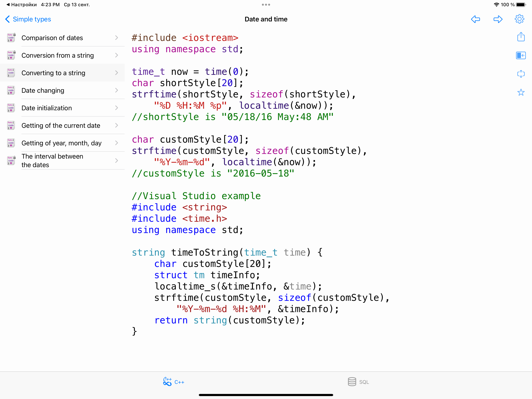The height and width of the screenshot is (399, 532).
Task: Click 'return string(customStyle);' line
Action: (230, 320)
